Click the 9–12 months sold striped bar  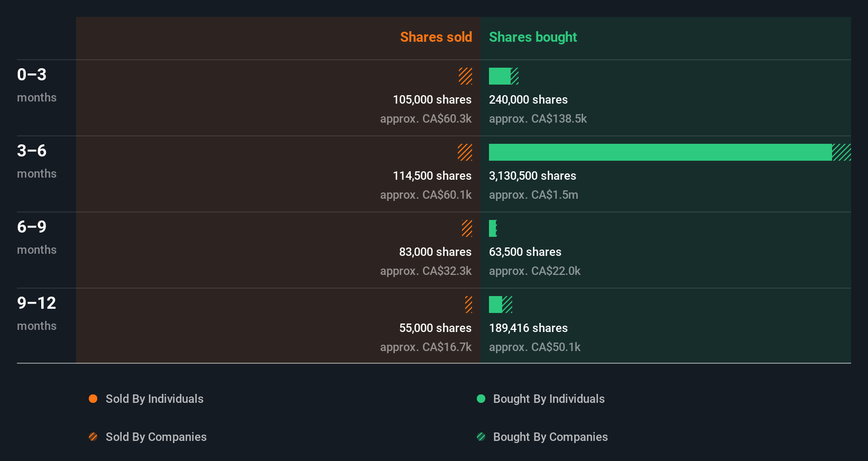click(468, 305)
